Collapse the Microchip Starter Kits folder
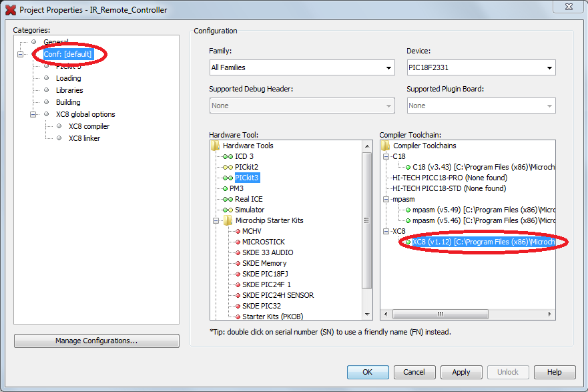 [x=216, y=220]
